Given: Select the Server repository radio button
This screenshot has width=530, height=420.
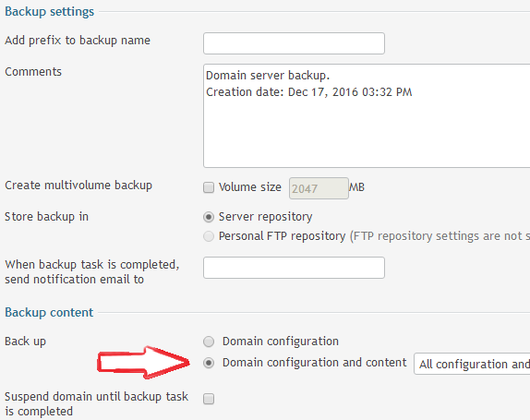Looking at the screenshot, I should (209, 217).
